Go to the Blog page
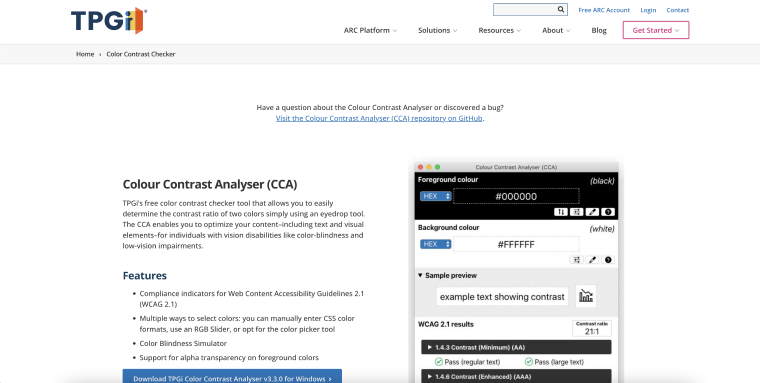The height and width of the screenshot is (383, 760). [x=599, y=30]
